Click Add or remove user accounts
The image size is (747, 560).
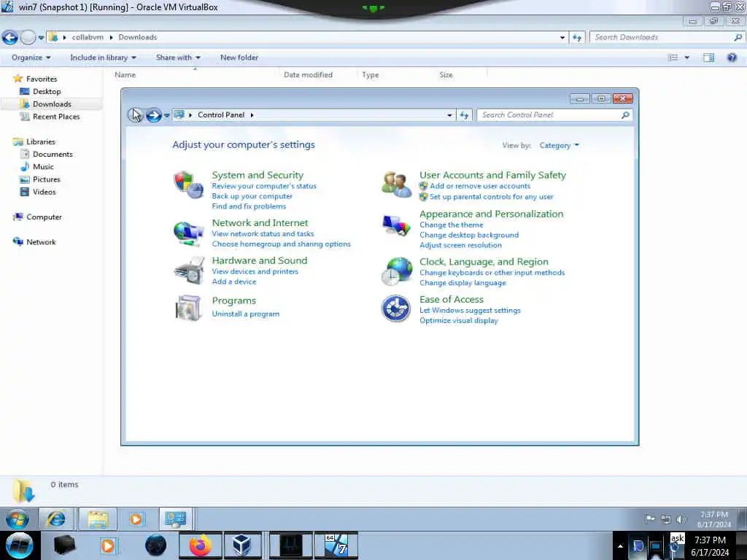480,186
